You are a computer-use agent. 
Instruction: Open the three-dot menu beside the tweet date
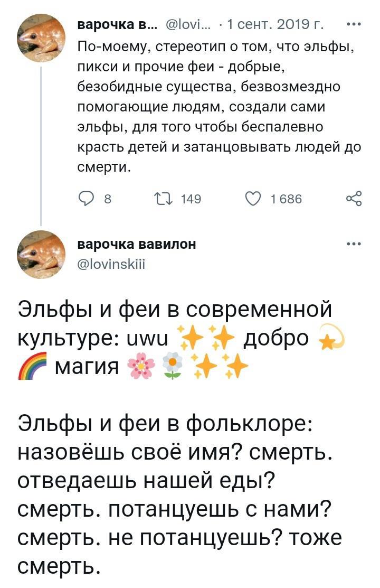[353, 24]
